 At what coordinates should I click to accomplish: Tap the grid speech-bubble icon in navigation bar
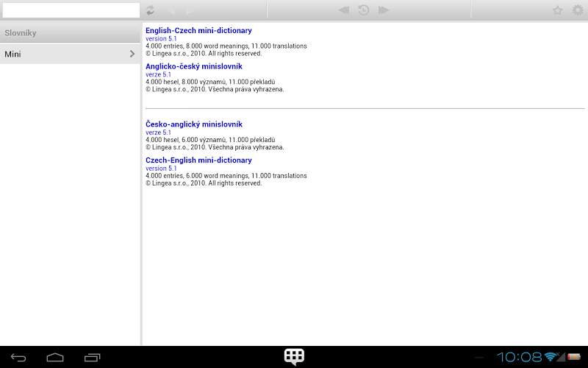[x=294, y=357]
